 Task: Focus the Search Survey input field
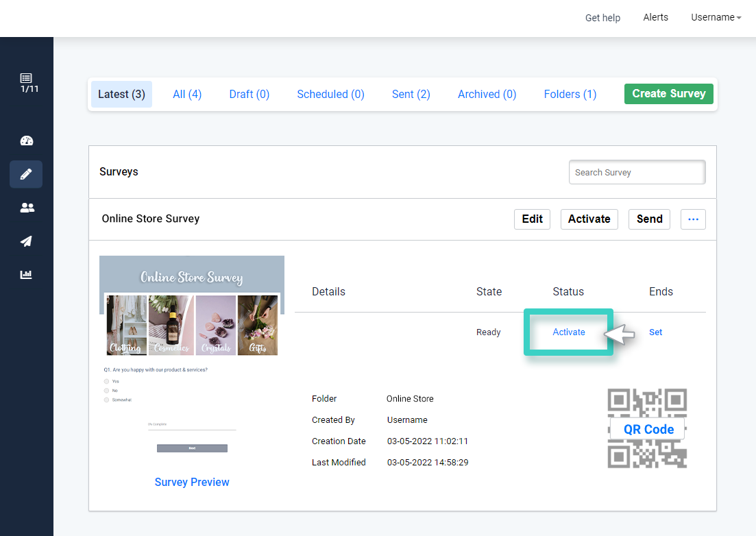pos(637,172)
